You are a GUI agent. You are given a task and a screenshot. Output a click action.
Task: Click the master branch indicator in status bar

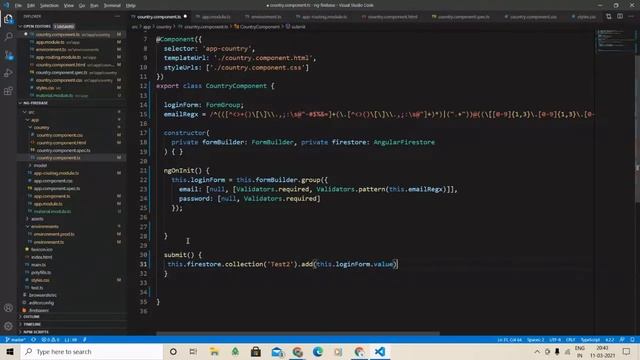[15, 340]
